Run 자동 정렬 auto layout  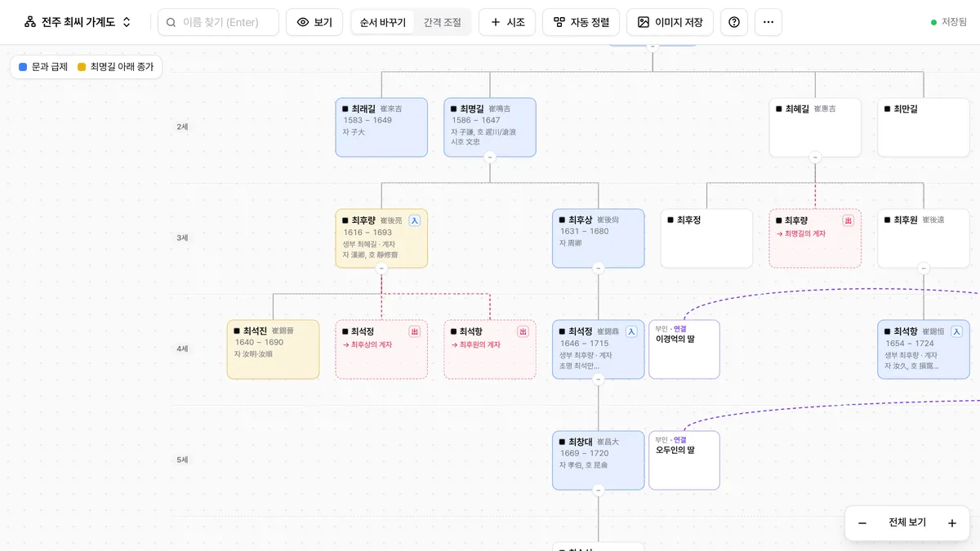coord(581,22)
